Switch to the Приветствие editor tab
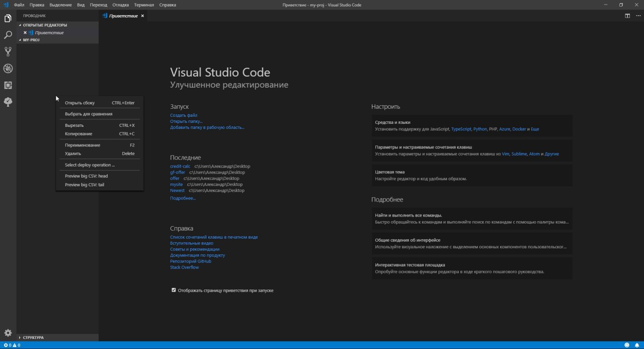644x349 pixels. click(123, 16)
